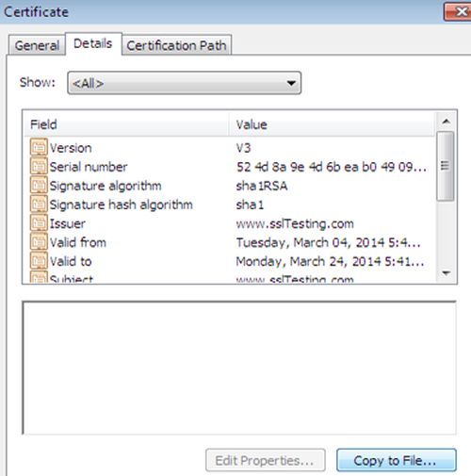Click the Value column header
This screenshot has height=476, width=471.
(x=333, y=124)
